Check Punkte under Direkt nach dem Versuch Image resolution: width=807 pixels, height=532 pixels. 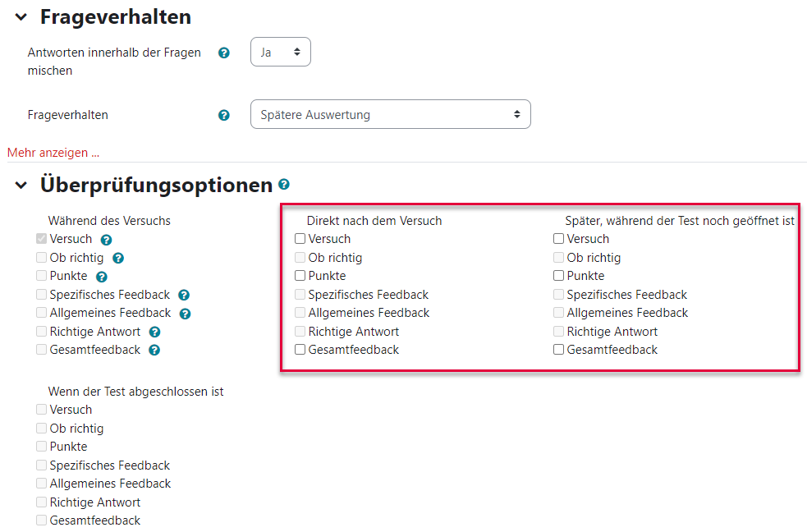click(x=300, y=276)
